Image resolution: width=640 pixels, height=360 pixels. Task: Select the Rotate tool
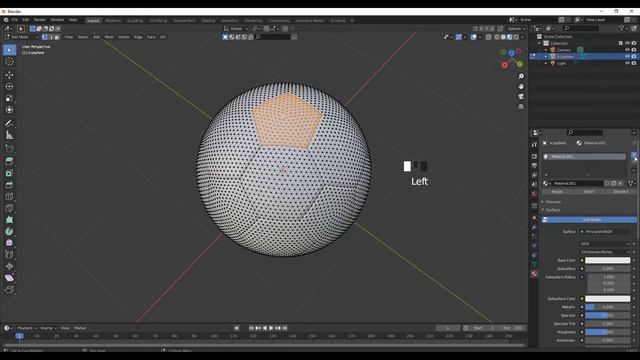pos(9,87)
